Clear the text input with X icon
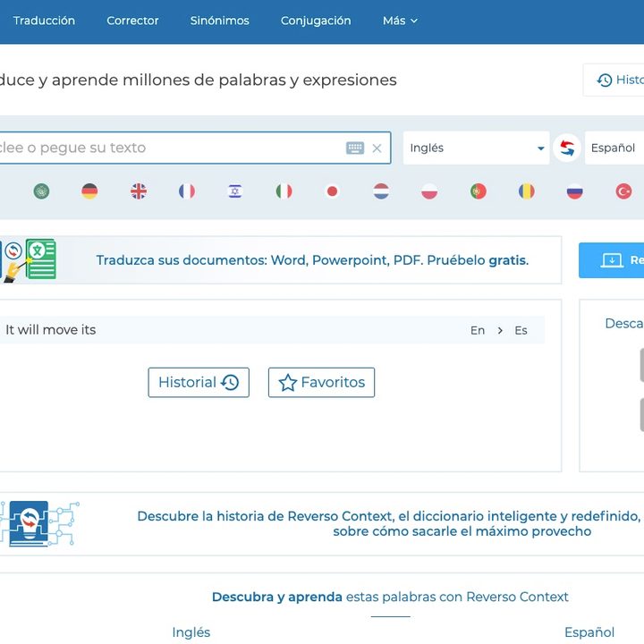This screenshot has width=644, height=644. pyautogui.click(x=377, y=148)
